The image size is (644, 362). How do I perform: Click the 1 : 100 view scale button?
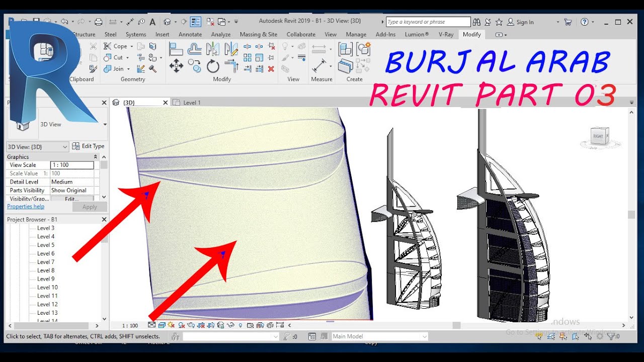[x=130, y=326]
